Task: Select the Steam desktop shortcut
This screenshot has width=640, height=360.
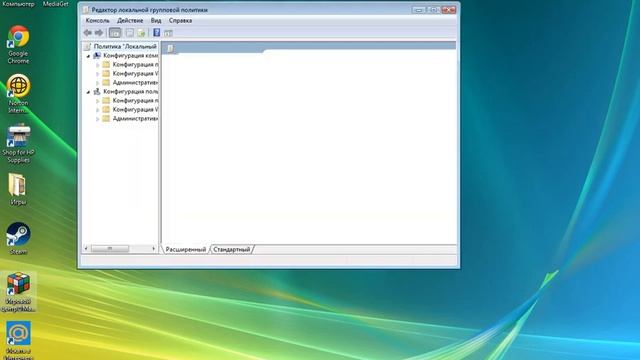Action: tap(18, 238)
